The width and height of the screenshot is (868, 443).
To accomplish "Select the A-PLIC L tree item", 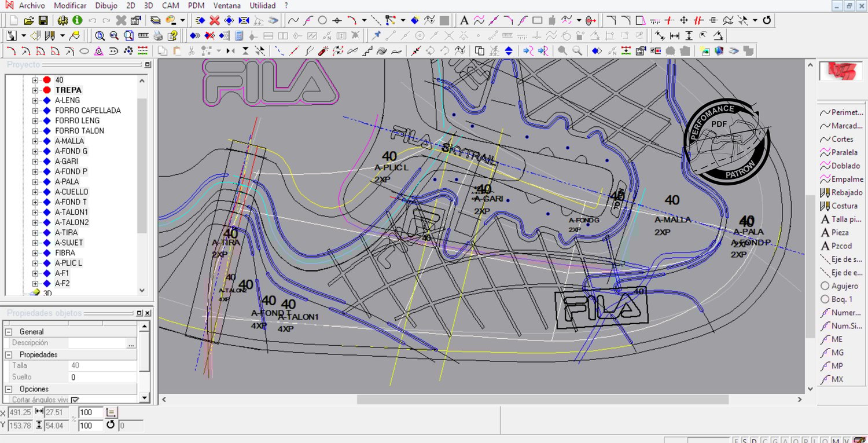I will click(x=69, y=263).
